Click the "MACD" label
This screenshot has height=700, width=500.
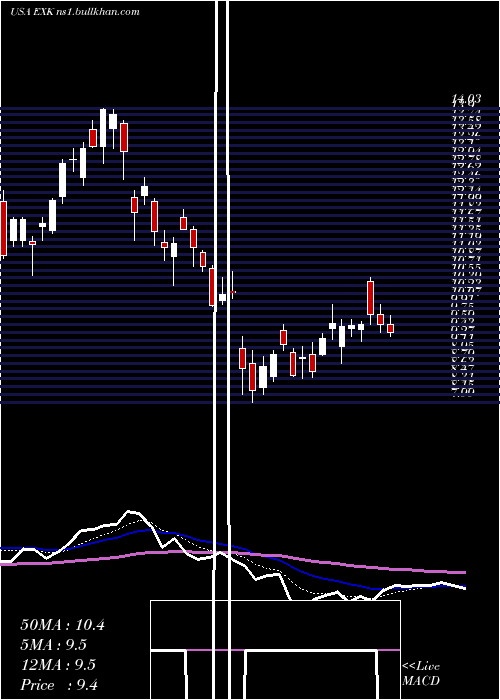click(x=421, y=681)
